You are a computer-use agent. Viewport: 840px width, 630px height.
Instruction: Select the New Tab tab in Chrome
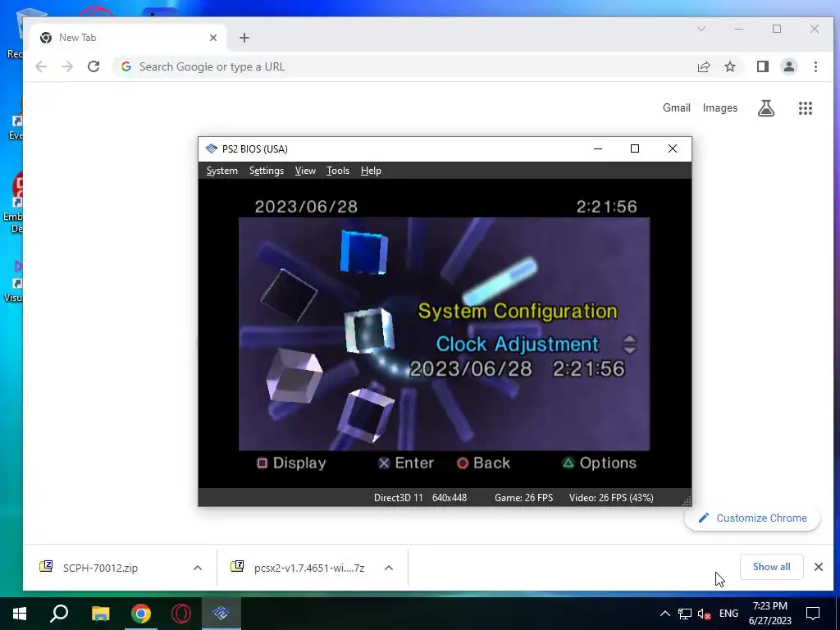point(129,38)
